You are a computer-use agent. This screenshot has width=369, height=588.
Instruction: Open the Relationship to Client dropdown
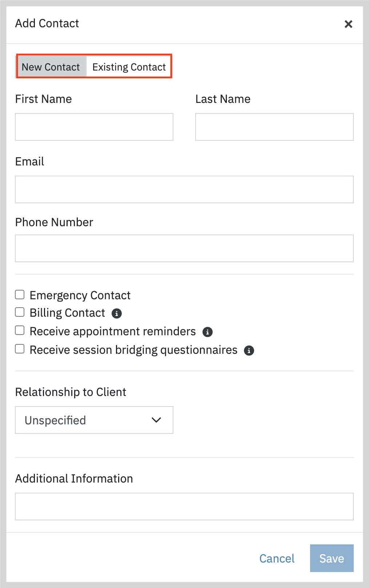pyautogui.click(x=94, y=420)
